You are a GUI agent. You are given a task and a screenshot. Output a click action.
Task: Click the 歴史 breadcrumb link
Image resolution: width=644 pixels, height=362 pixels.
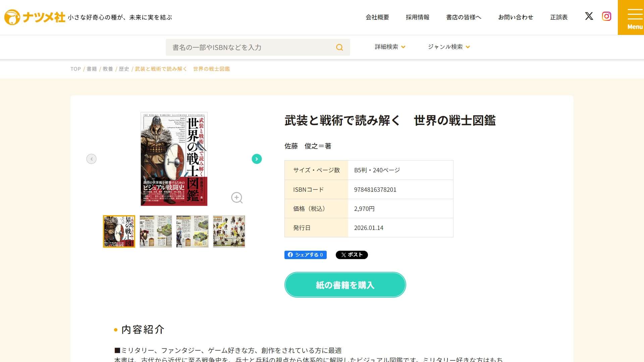pos(124,69)
